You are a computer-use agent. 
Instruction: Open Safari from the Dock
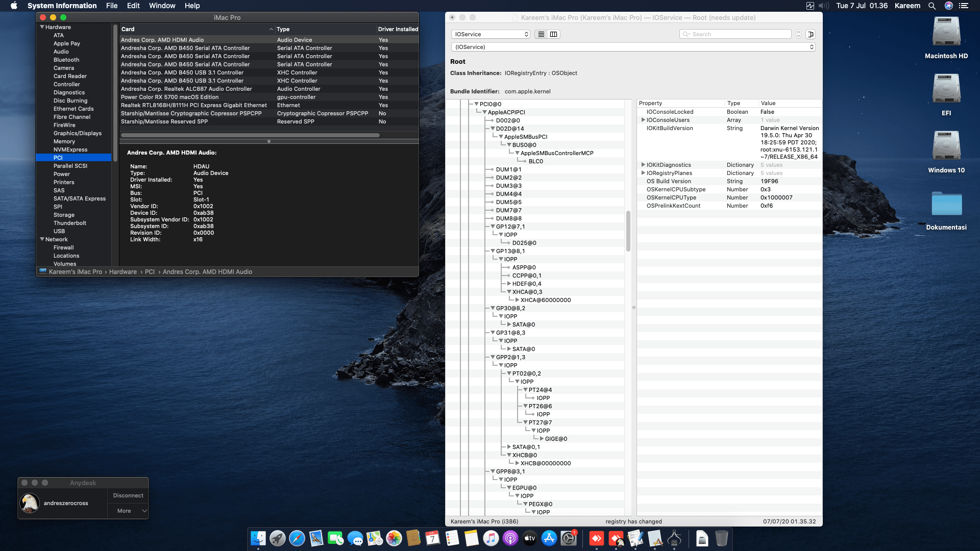(x=296, y=538)
